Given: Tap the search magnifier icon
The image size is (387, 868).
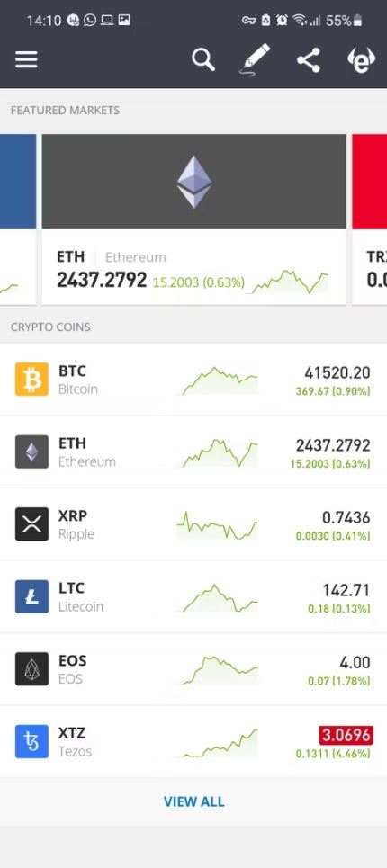Looking at the screenshot, I should pos(203,59).
